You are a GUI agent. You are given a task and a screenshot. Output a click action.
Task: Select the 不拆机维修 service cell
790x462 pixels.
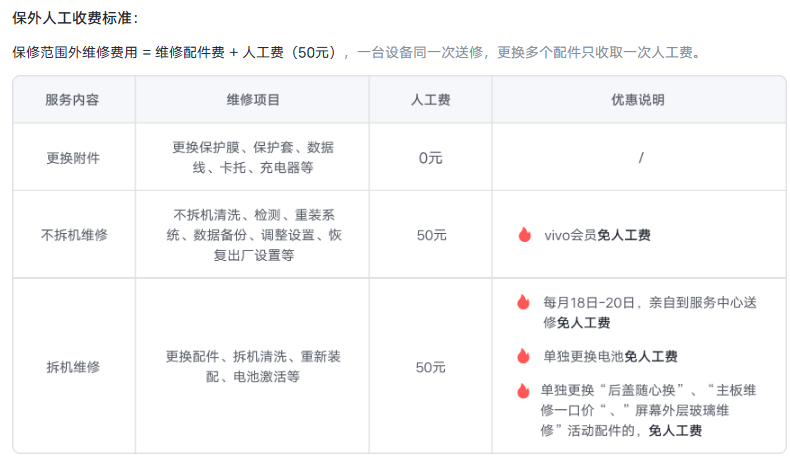click(74, 235)
